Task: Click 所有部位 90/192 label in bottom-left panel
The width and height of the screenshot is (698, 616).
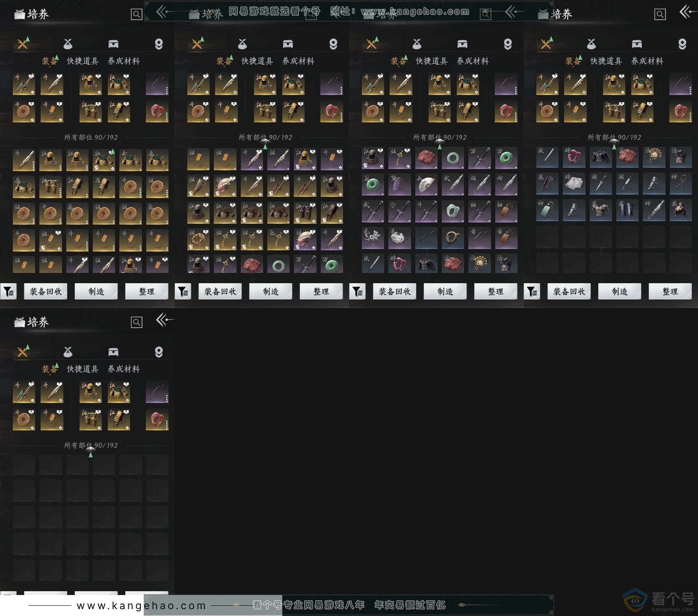Action: [91, 445]
